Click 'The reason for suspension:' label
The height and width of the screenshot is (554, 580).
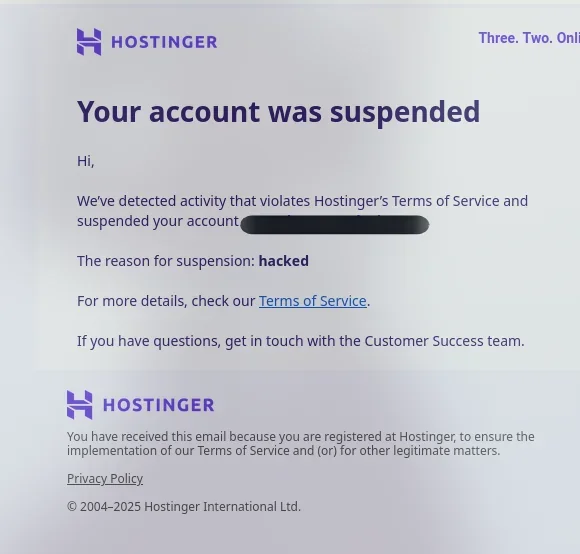[166, 261]
